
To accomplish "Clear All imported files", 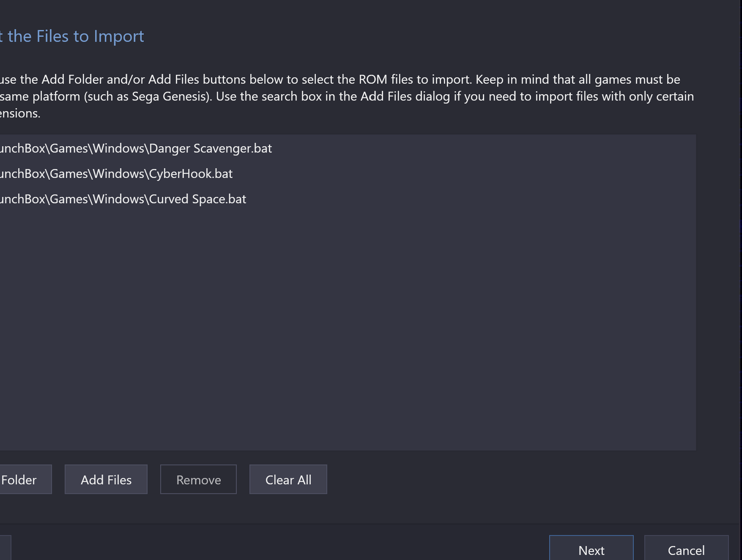I will pyautogui.click(x=288, y=480).
